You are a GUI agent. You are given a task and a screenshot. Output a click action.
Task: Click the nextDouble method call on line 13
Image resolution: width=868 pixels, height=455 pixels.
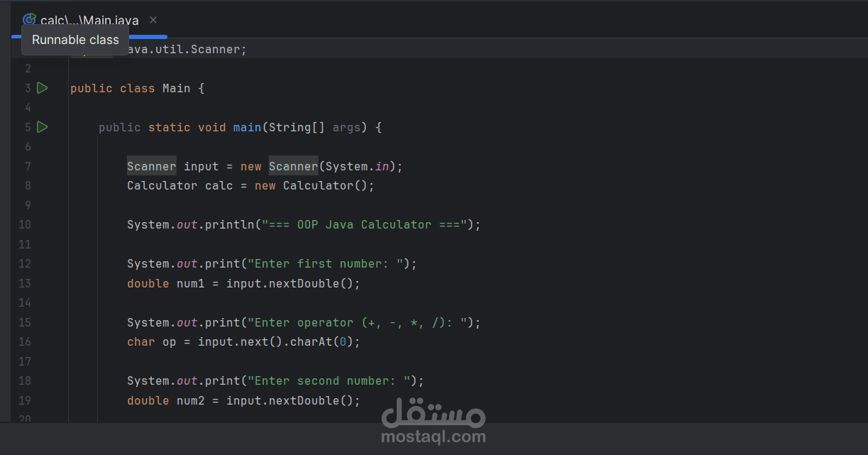pyautogui.click(x=297, y=283)
